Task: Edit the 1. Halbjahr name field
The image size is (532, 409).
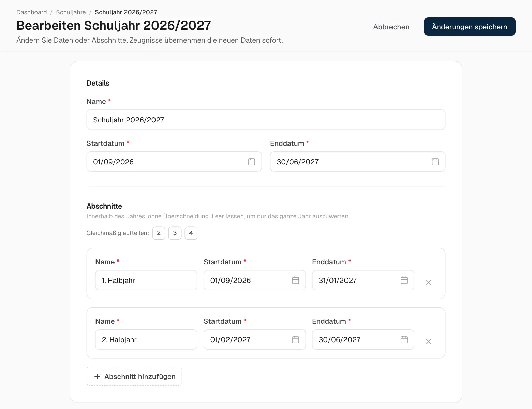Action: [146, 280]
